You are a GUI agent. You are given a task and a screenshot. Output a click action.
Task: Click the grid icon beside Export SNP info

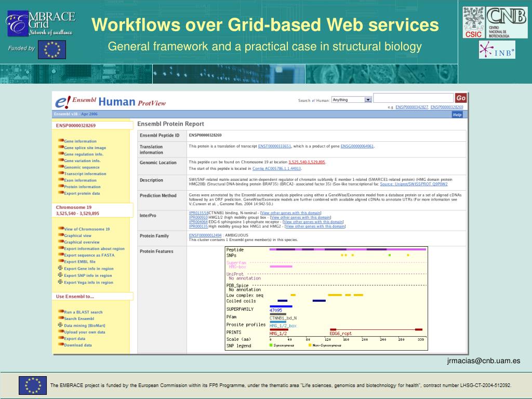coord(60,275)
